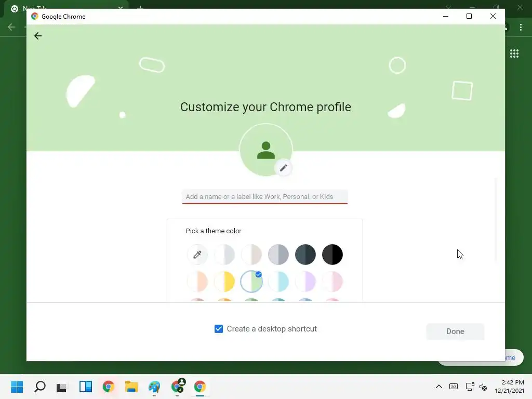Click the large profile avatar circle
Image resolution: width=532 pixels, height=399 pixels.
click(x=265, y=150)
